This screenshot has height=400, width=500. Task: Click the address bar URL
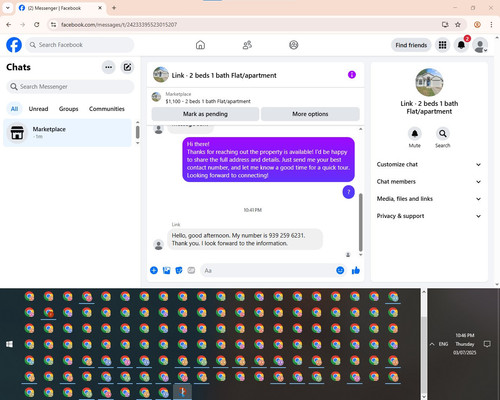point(119,25)
